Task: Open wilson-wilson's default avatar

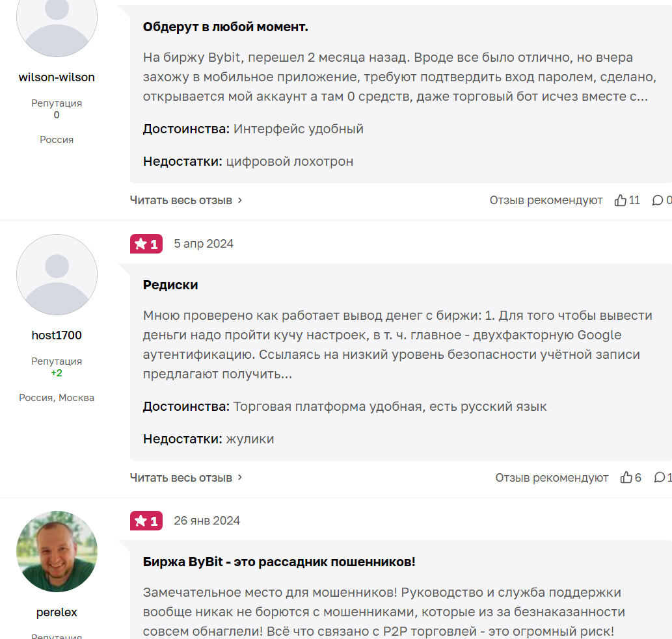Action: pyautogui.click(x=57, y=18)
